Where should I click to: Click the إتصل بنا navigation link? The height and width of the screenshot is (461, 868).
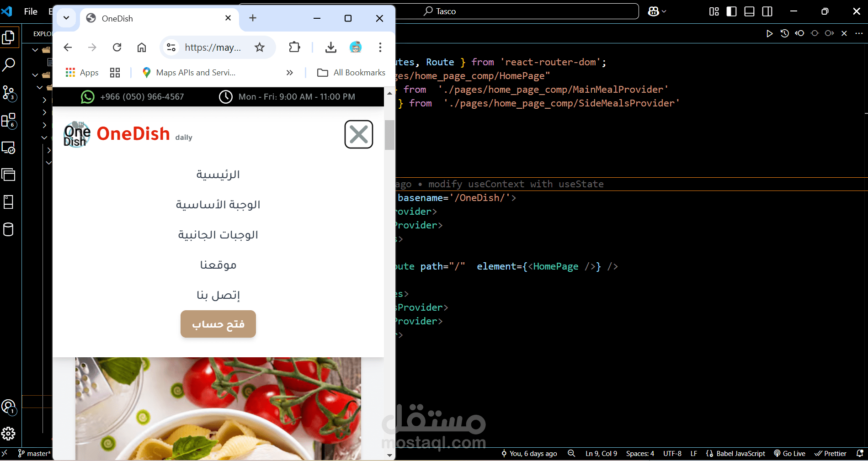pos(218,295)
